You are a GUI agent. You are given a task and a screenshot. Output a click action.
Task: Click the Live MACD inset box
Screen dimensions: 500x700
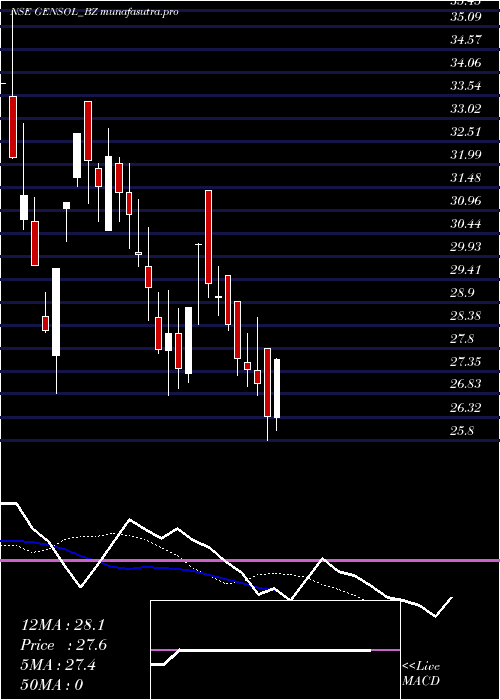(x=275, y=650)
